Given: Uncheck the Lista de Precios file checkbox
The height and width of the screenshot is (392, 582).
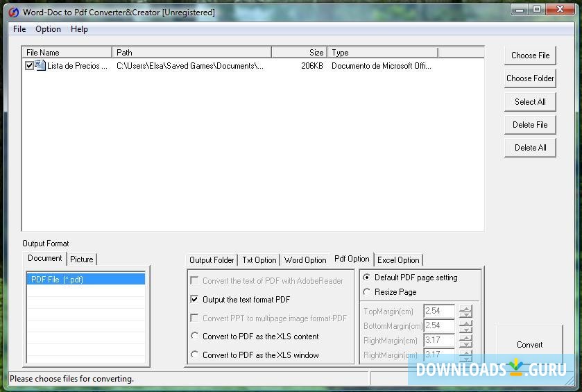Looking at the screenshot, I should pyautogui.click(x=29, y=66).
